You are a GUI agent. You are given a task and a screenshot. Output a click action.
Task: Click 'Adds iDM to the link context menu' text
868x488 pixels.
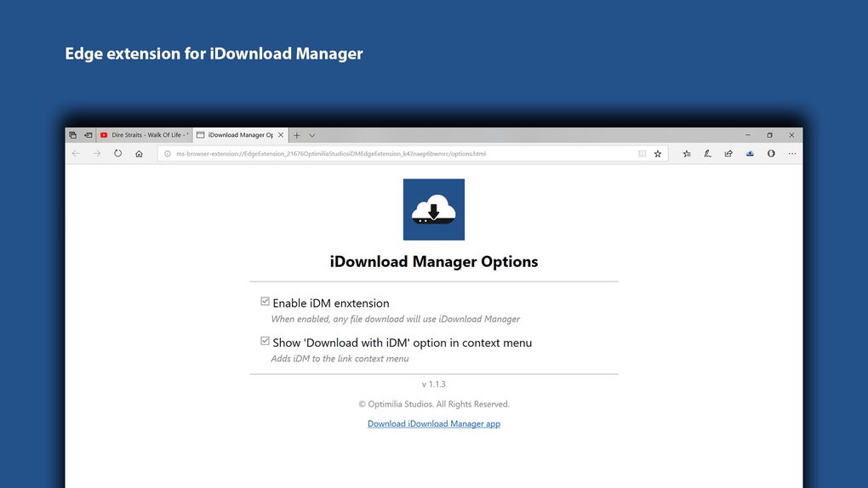[x=340, y=359]
